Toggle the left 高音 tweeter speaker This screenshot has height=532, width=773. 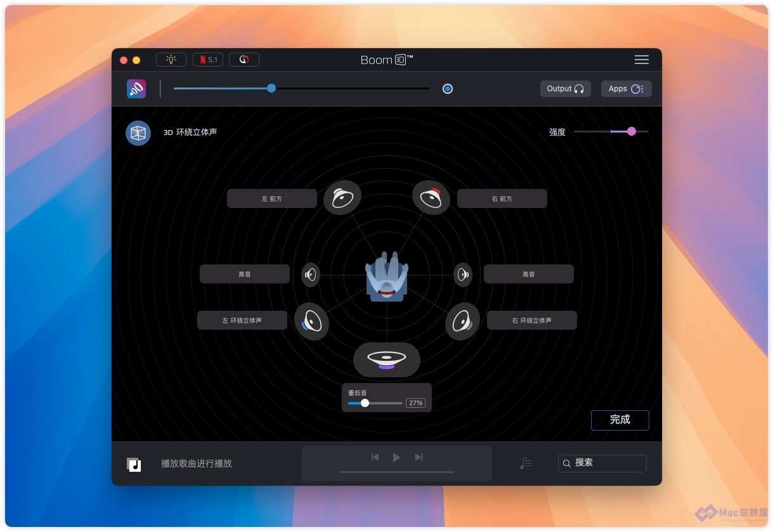311,275
